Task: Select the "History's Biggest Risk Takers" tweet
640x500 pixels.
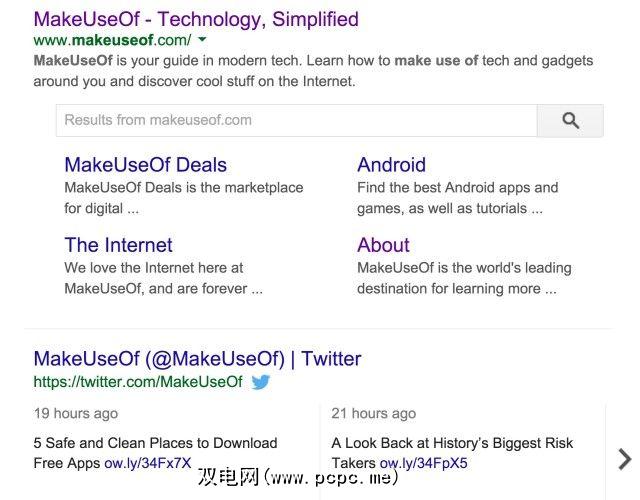Action: [x=452, y=443]
